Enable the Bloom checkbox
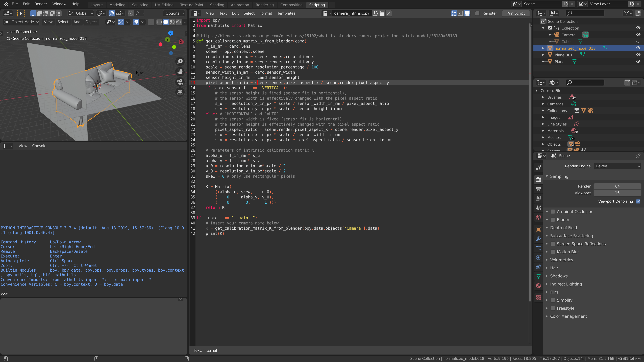Viewport: 644px width, 362px height. pos(553,220)
